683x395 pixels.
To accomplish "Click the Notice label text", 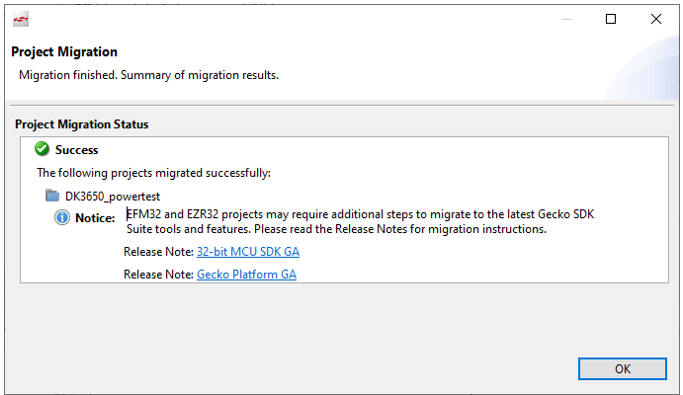I will coord(95,218).
